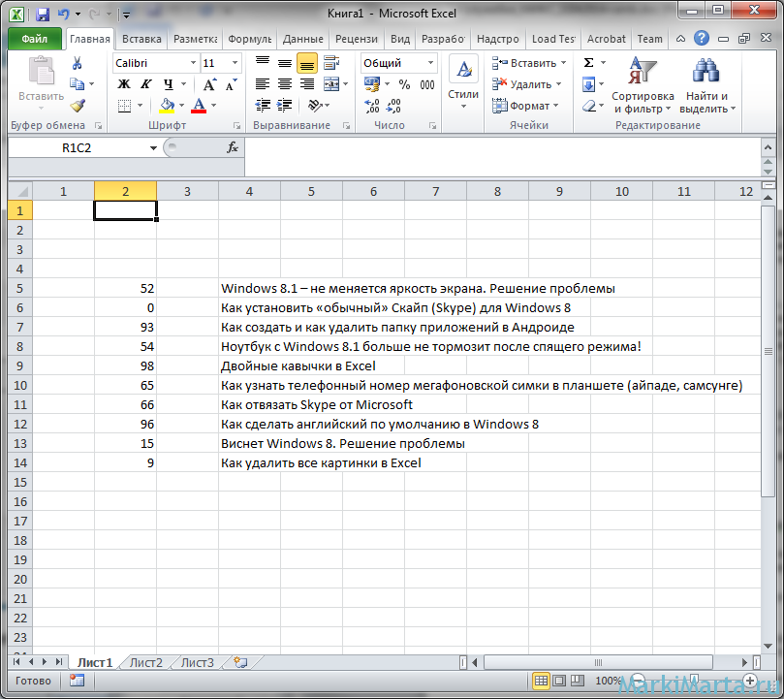784x699 pixels.
Task: Toggle align text left
Action: tap(263, 84)
